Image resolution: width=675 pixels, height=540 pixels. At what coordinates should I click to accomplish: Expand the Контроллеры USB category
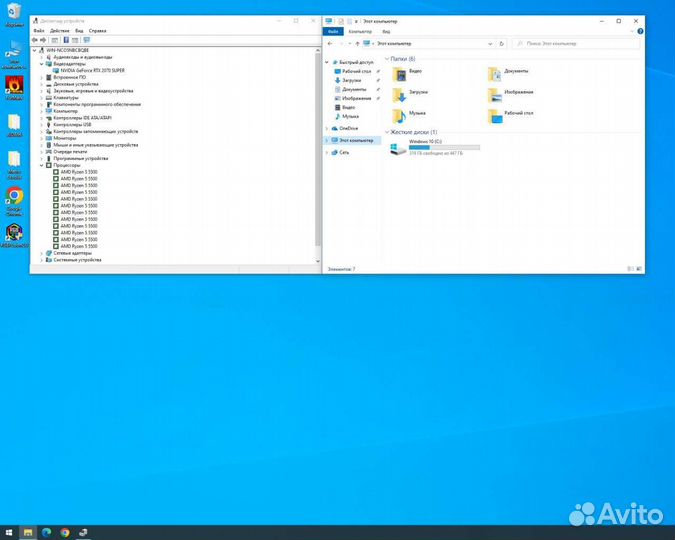click(42, 124)
